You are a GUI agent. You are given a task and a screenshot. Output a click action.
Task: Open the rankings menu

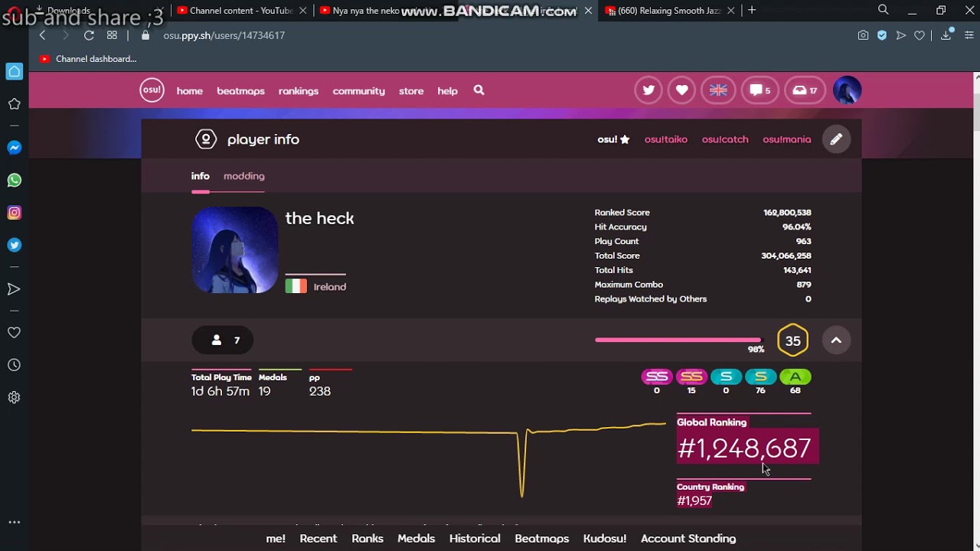tap(299, 91)
